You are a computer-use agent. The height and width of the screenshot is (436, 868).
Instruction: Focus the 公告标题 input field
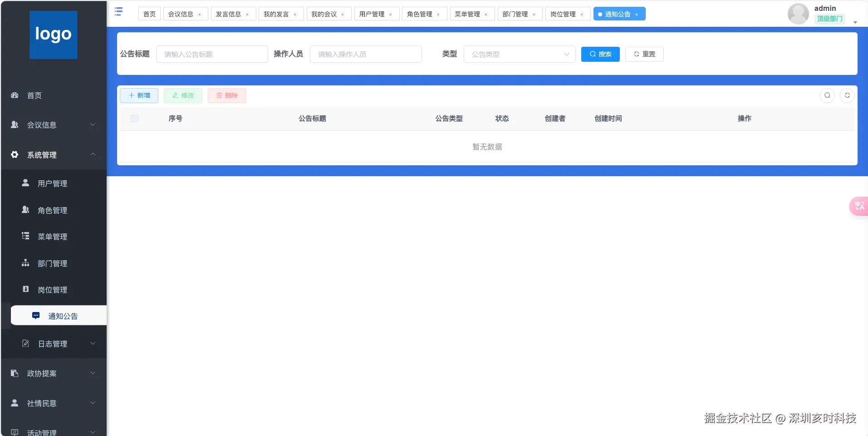coord(212,54)
